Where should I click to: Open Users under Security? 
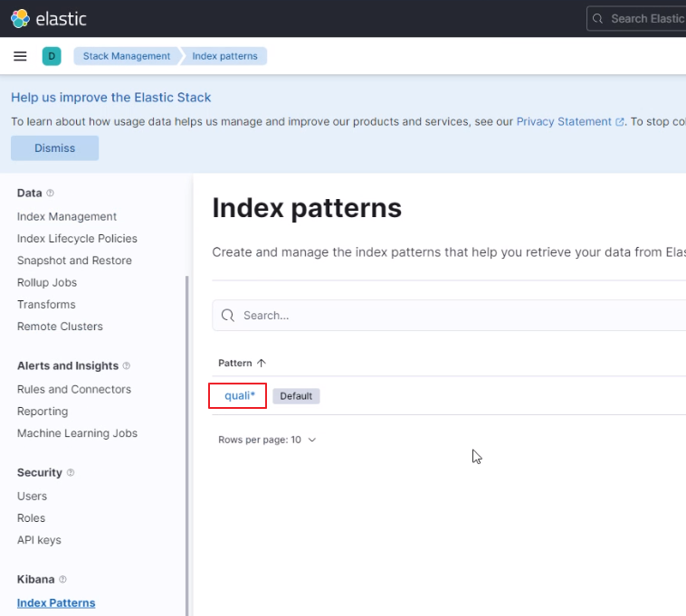click(32, 497)
